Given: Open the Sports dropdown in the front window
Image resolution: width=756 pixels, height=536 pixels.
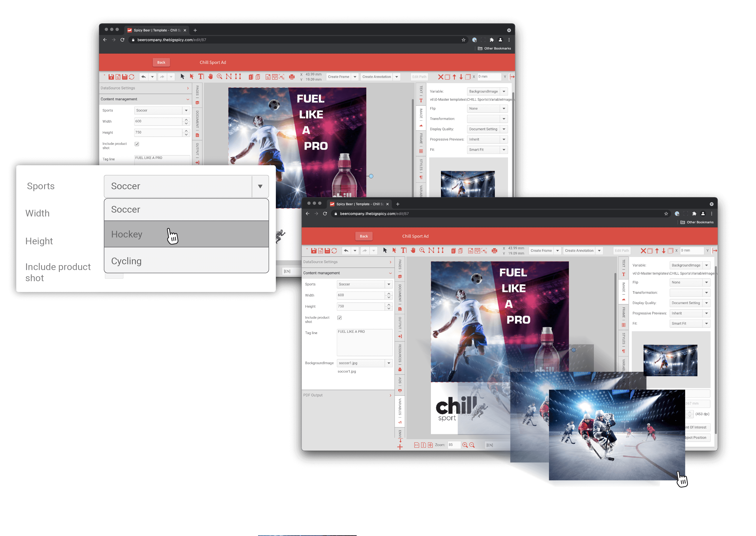Looking at the screenshot, I should [x=365, y=284].
